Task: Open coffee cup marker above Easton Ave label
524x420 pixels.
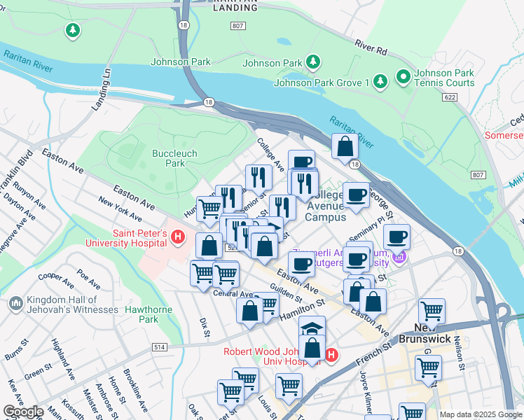Action: point(301,267)
